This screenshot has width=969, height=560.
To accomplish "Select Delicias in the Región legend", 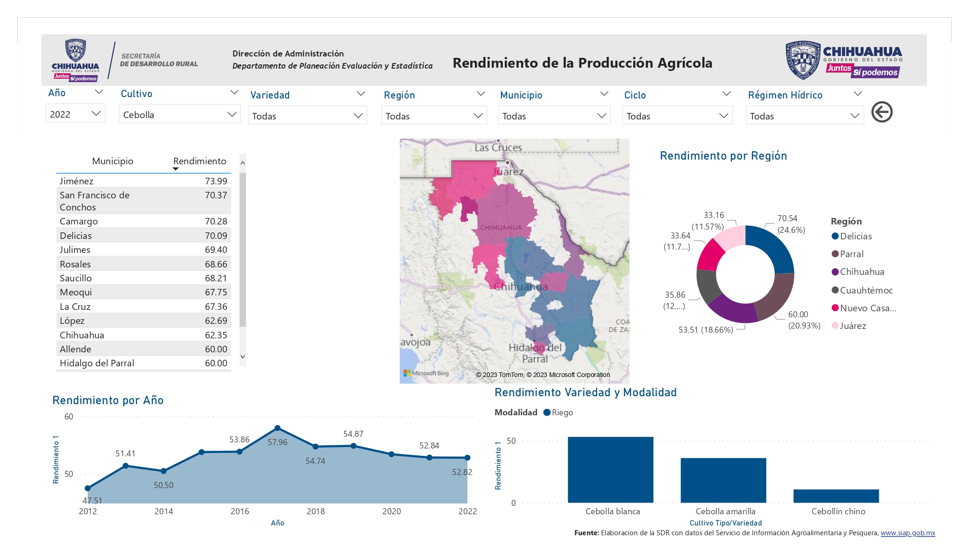I will tap(852, 236).
